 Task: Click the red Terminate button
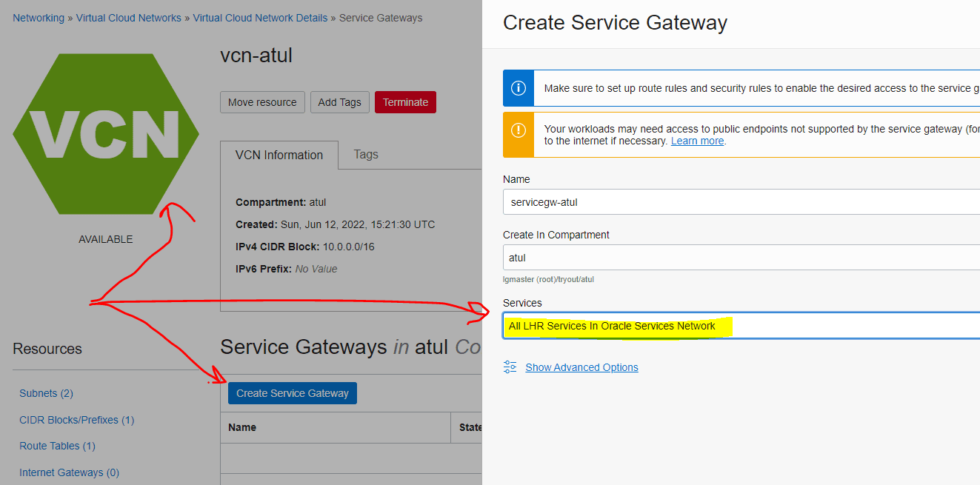tap(405, 102)
